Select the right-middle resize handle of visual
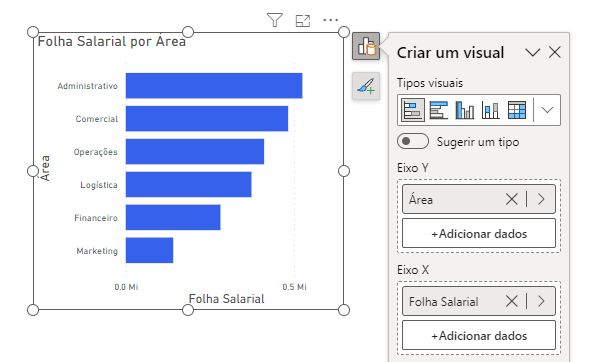 tap(344, 171)
